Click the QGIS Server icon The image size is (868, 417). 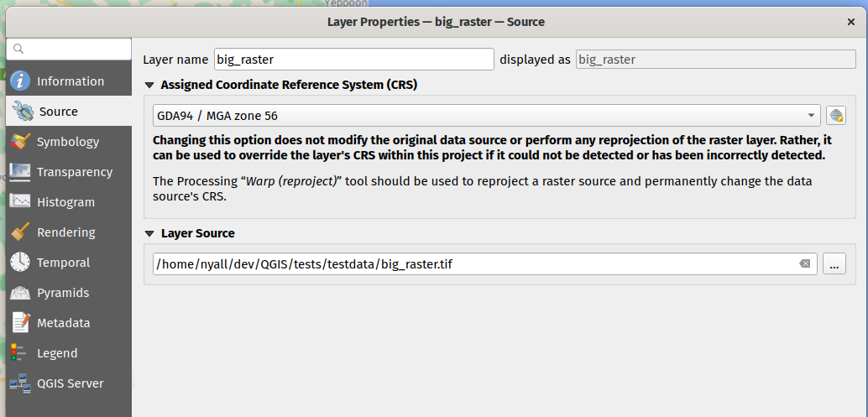21,383
